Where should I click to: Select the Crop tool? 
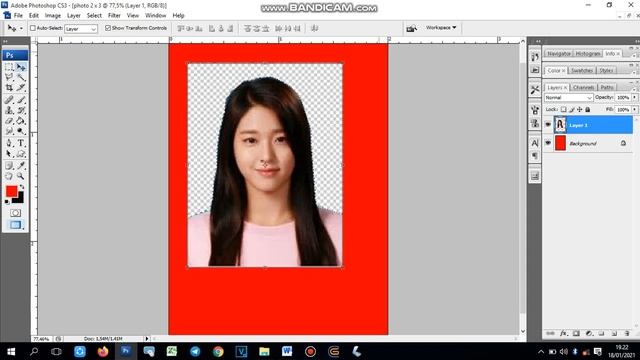tap(9, 87)
